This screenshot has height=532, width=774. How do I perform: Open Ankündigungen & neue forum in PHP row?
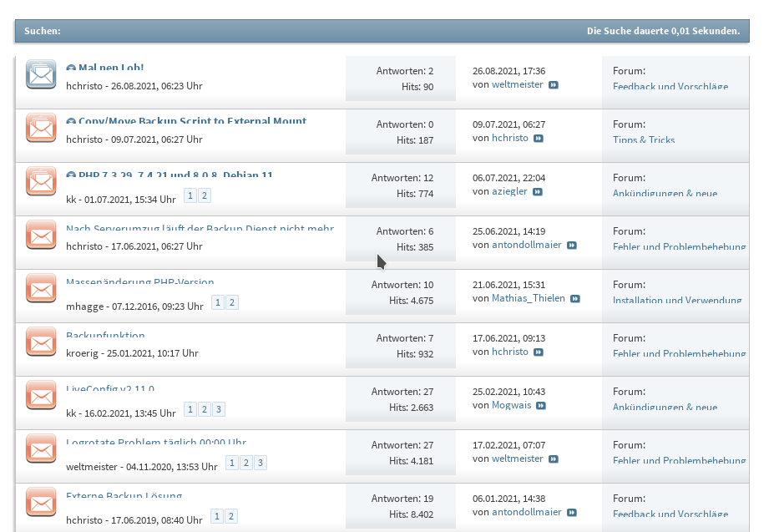pos(665,193)
